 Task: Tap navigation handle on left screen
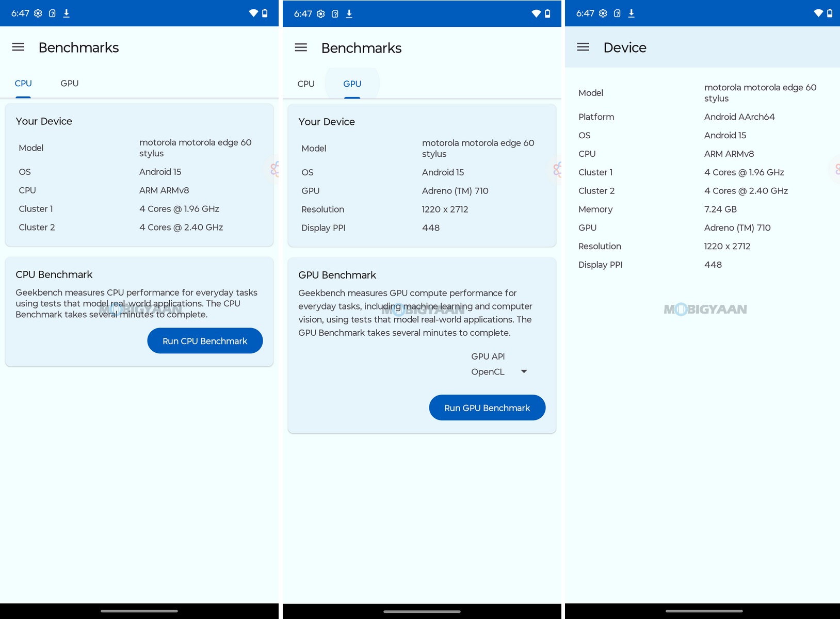tap(139, 611)
